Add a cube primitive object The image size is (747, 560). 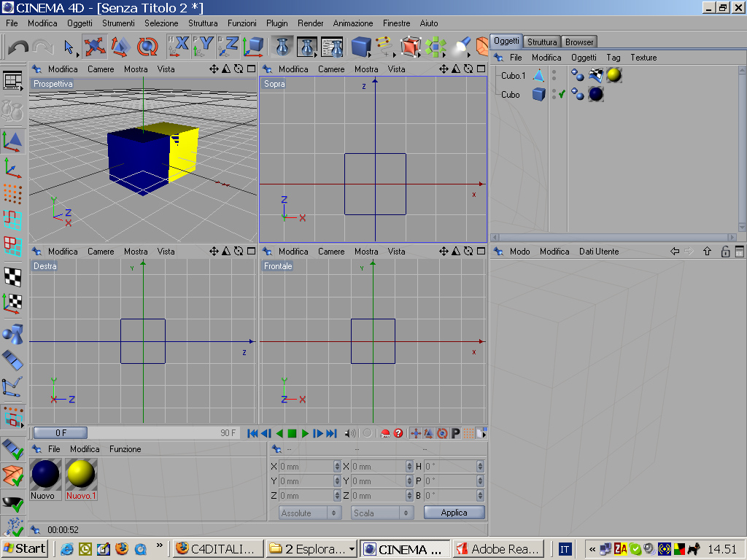pyautogui.click(x=361, y=47)
